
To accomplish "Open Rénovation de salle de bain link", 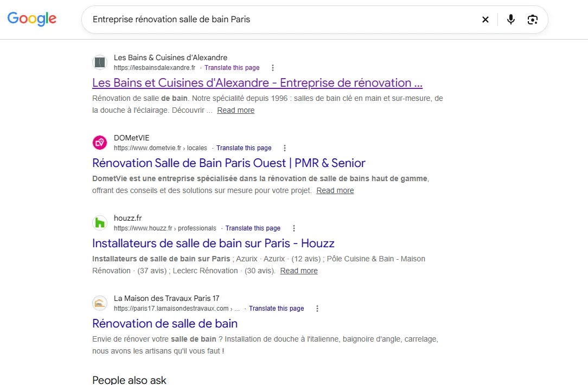I will pyautogui.click(x=165, y=324).
